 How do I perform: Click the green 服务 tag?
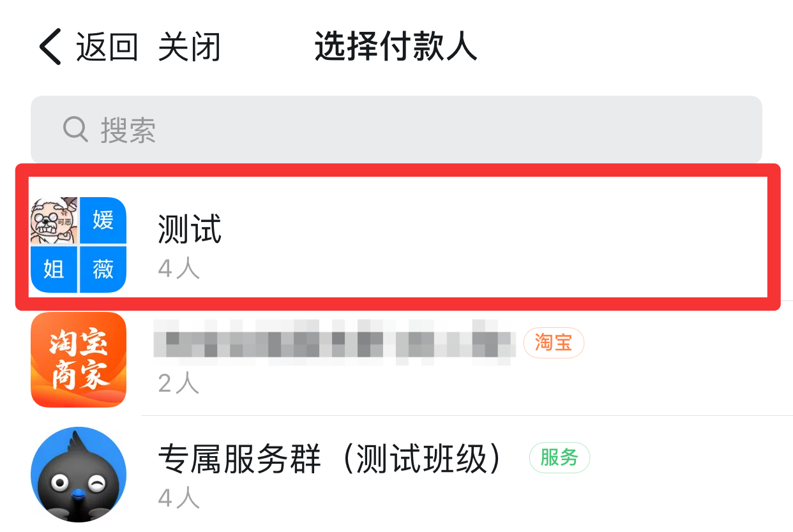click(559, 458)
